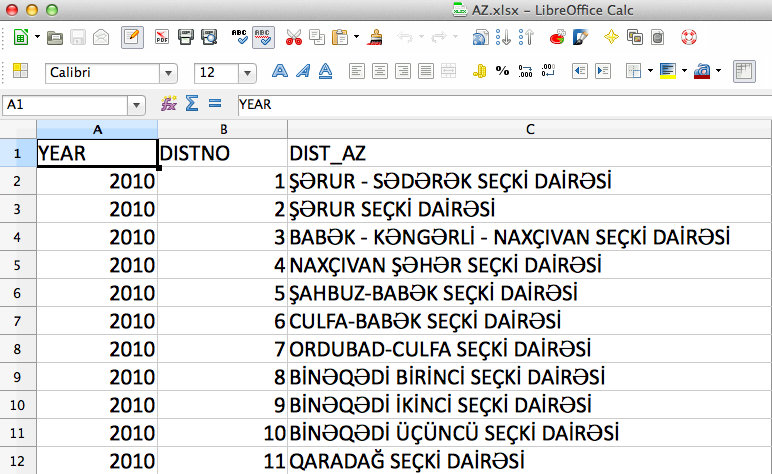Toggle AutoSpellcheck on or off
The width and height of the screenshot is (772, 474).
pos(264,38)
